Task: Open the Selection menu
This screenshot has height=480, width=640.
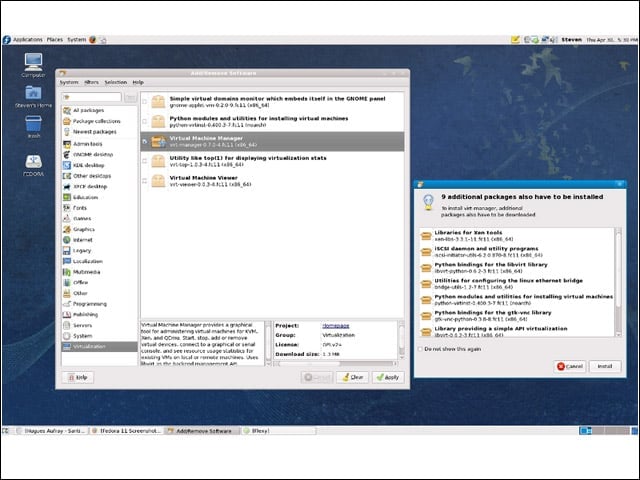Action: tap(116, 82)
